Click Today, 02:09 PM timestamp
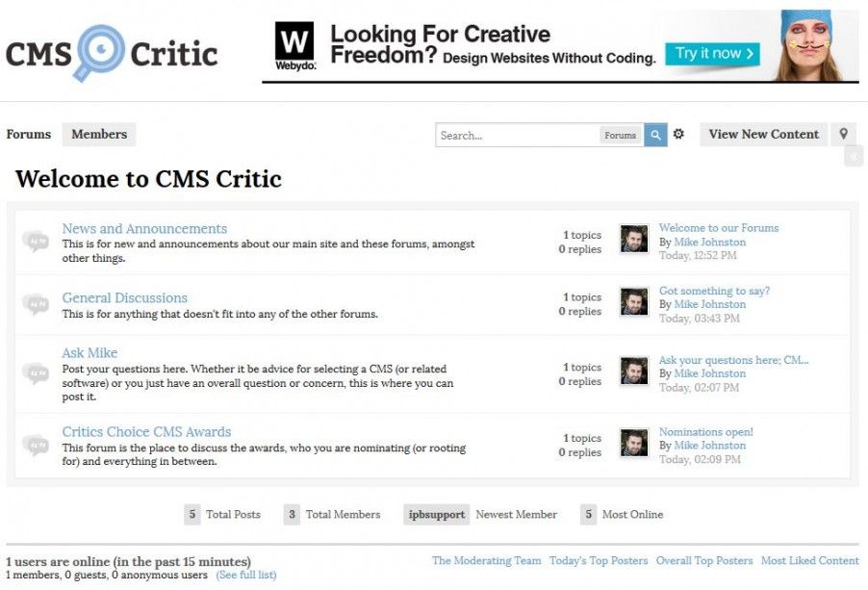This screenshot has height=590, width=868. tap(700, 459)
